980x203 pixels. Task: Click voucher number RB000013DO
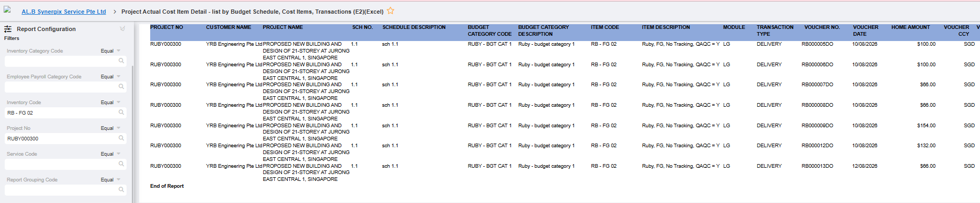[x=817, y=166]
